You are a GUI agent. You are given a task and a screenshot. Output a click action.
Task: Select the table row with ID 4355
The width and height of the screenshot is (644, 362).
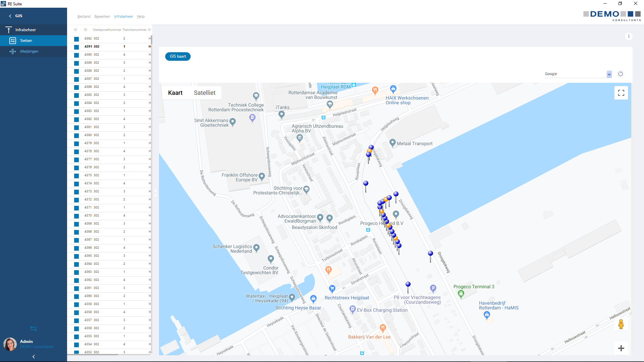(x=110, y=336)
